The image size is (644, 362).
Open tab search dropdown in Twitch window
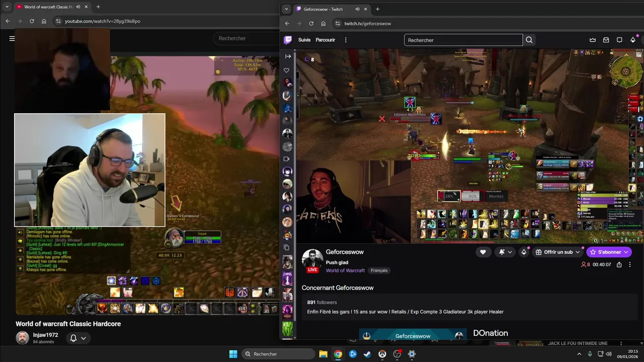[x=286, y=9]
